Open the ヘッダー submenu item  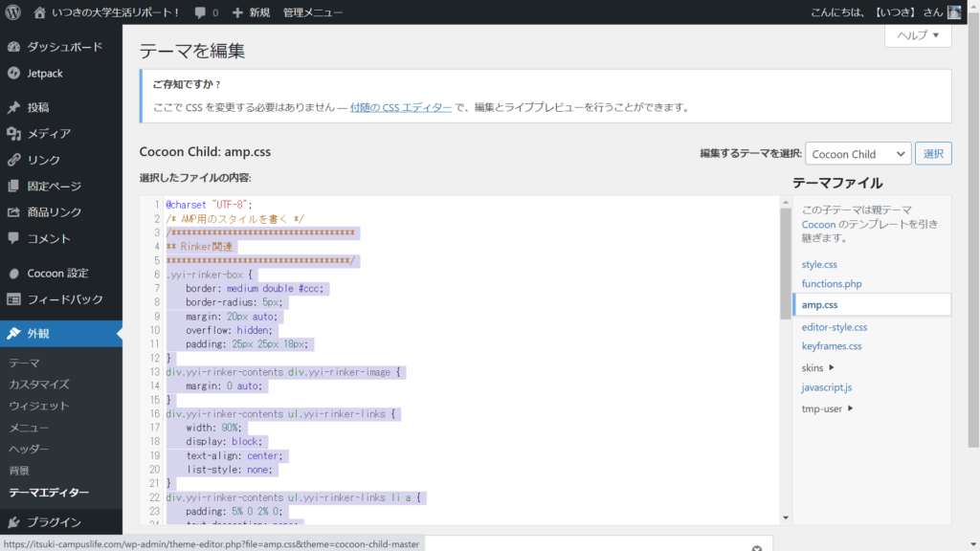[29, 450]
